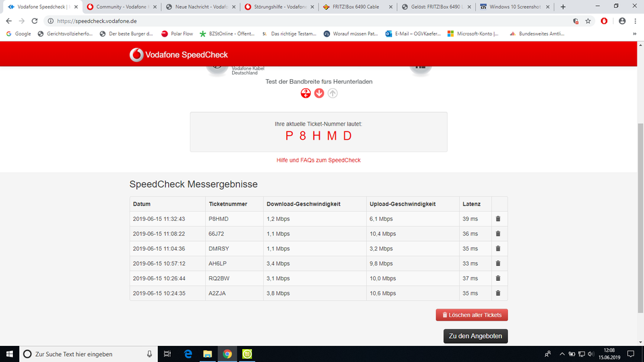Image resolution: width=644 pixels, height=362 pixels.
Task: Switch to the Neue Nachricht tab
Action: 200,6
